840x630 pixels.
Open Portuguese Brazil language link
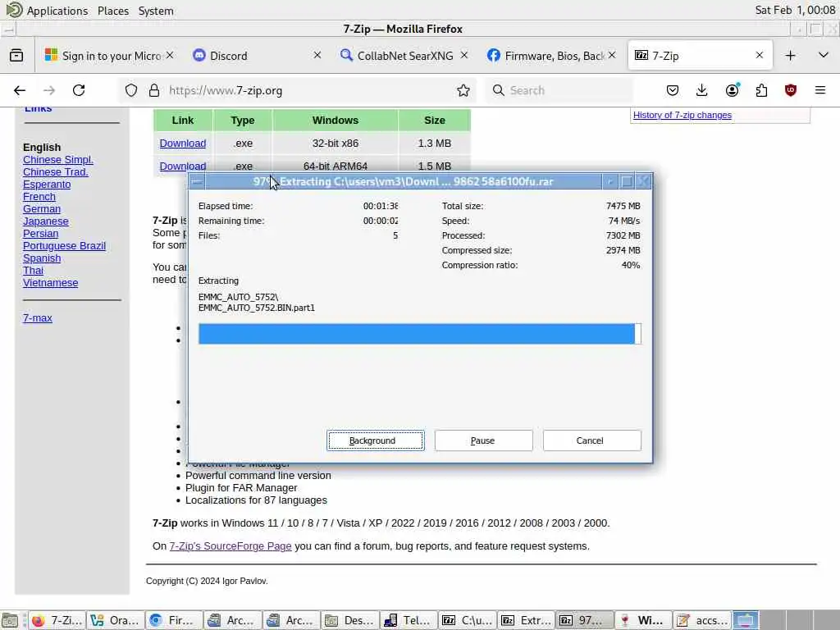64,246
